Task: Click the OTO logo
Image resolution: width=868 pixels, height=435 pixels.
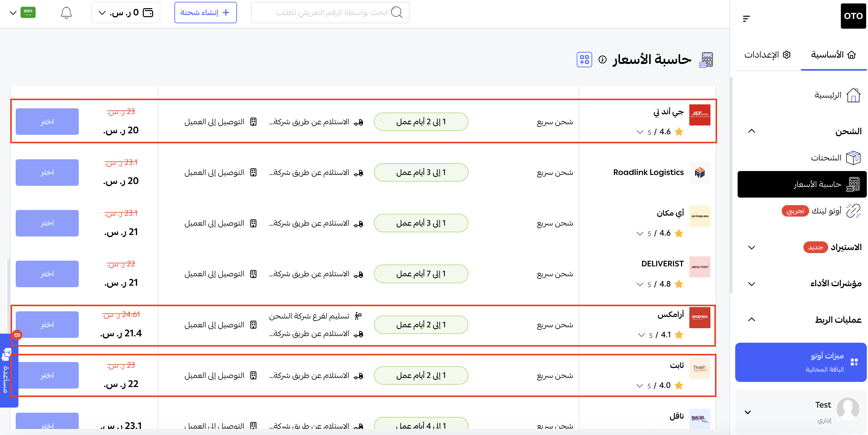Action: [853, 16]
